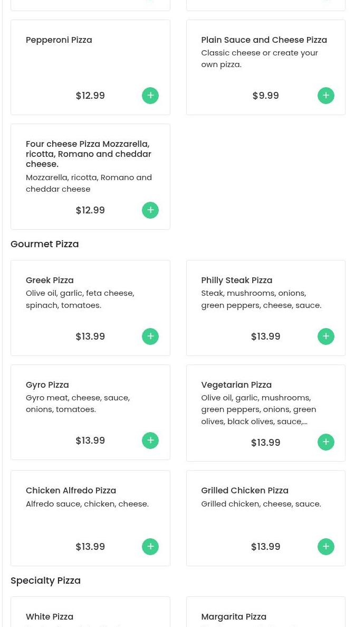Viewport: 364px width, 627px height.
Task: Open the Vegetarian Pizza item card
Action: point(266,413)
